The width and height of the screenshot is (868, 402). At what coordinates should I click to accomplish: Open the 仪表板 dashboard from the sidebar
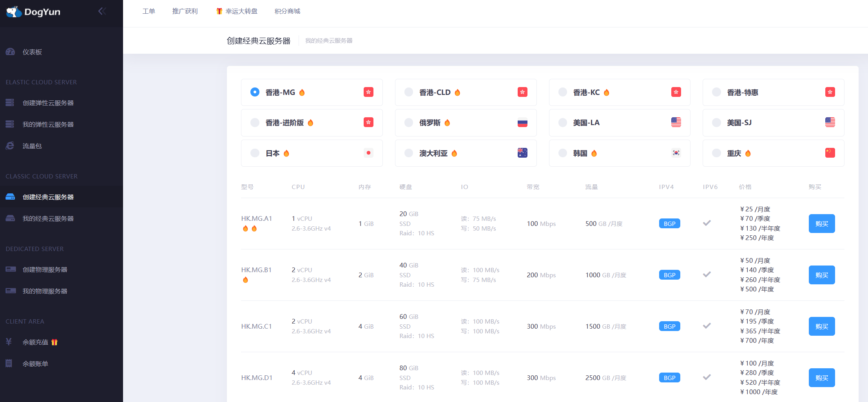pyautogui.click(x=32, y=51)
